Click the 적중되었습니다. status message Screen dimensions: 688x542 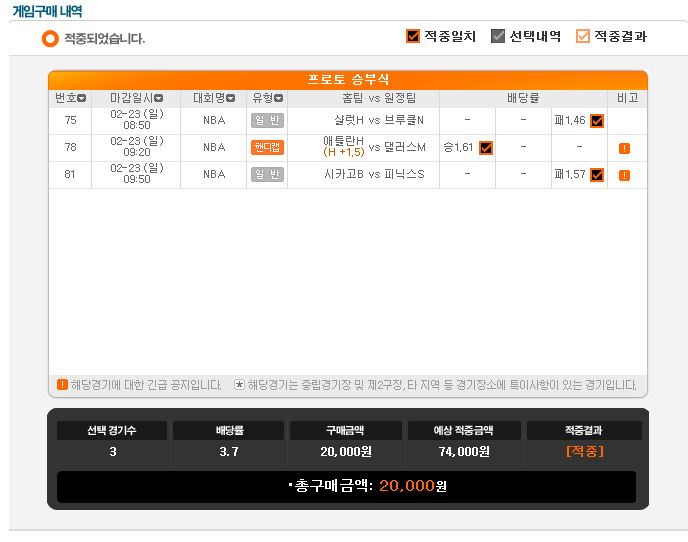pyautogui.click(x=104, y=39)
